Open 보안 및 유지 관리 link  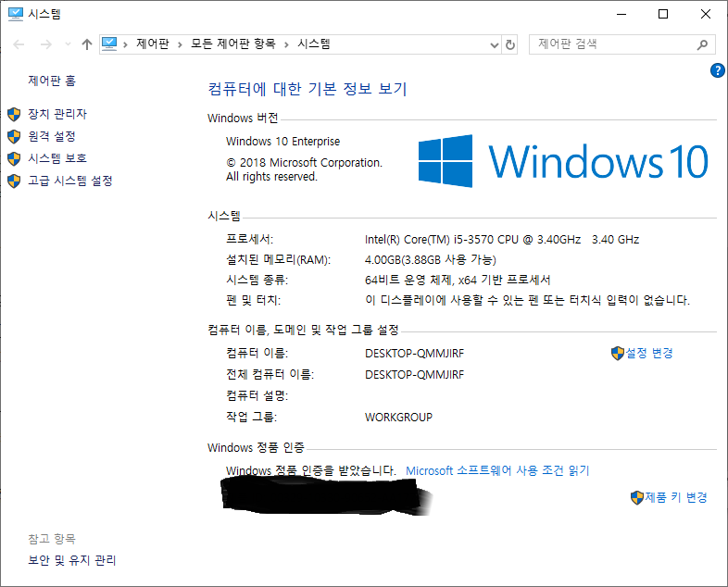72,560
